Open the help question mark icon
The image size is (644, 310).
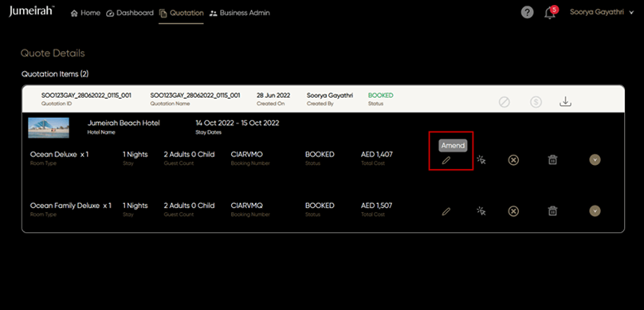pos(528,12)
